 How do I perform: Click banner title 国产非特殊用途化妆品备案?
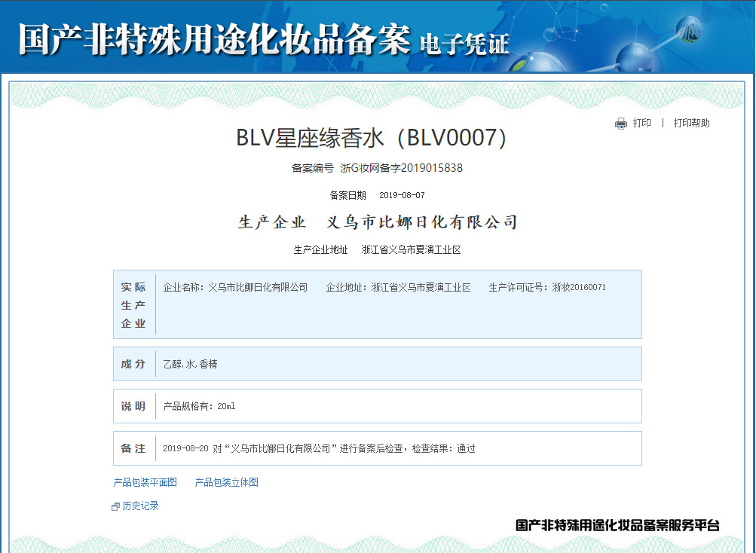point(215,38)
